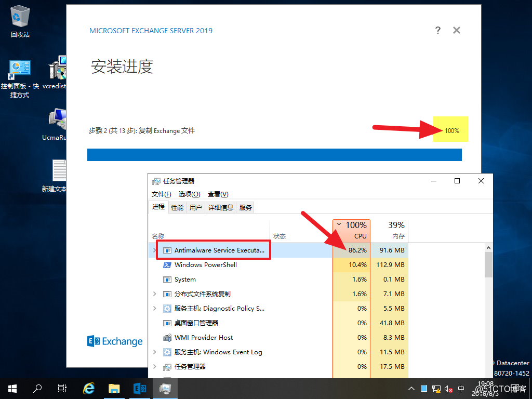
Task: Open File Explorer from taskbar
Action: pos(114,389)
